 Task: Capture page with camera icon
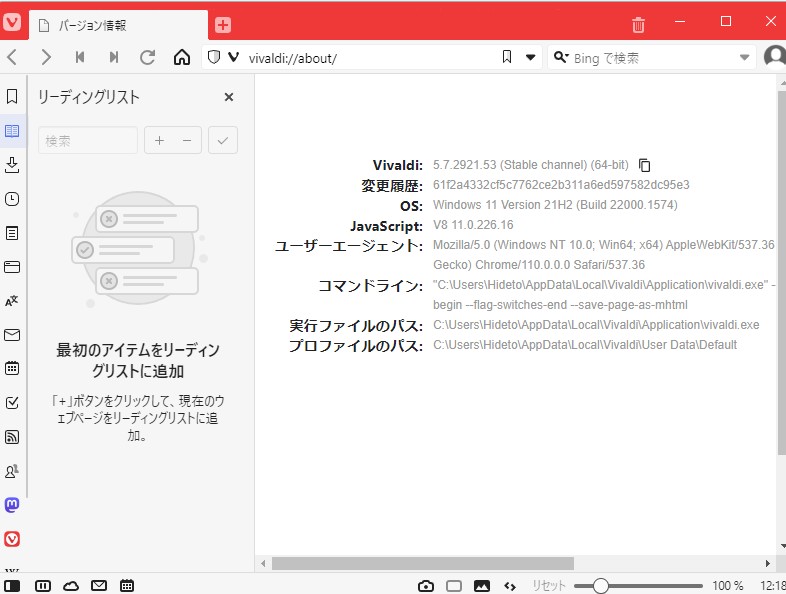426,585
